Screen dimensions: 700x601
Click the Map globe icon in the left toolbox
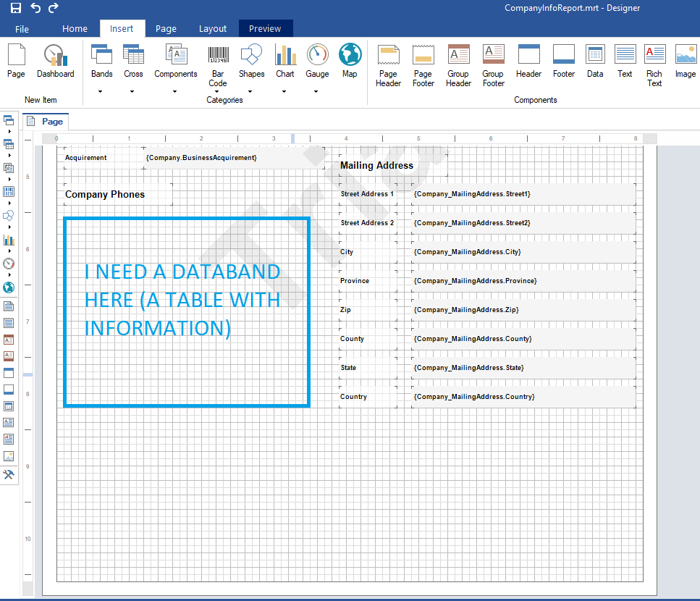9,287
